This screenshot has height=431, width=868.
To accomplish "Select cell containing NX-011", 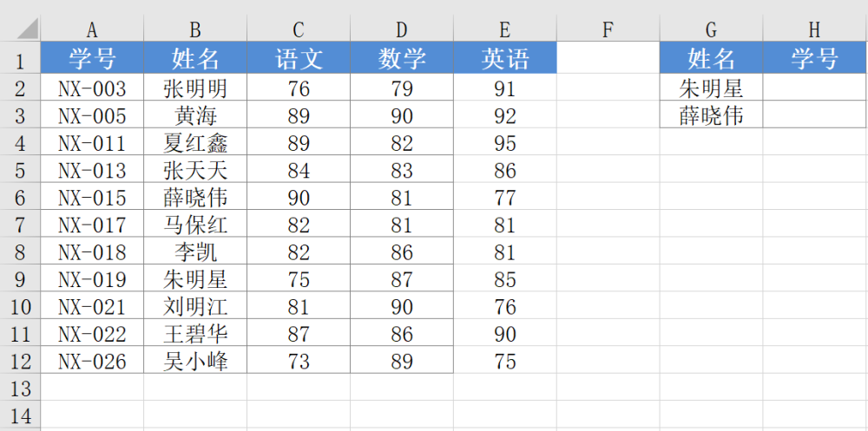I will click(x=92, y=143).
